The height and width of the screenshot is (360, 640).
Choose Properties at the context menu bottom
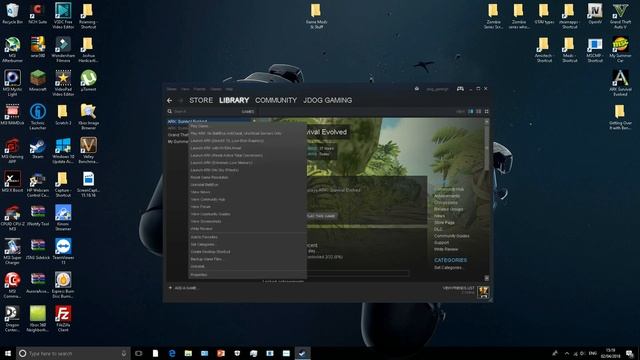click(x=247, y=275)
